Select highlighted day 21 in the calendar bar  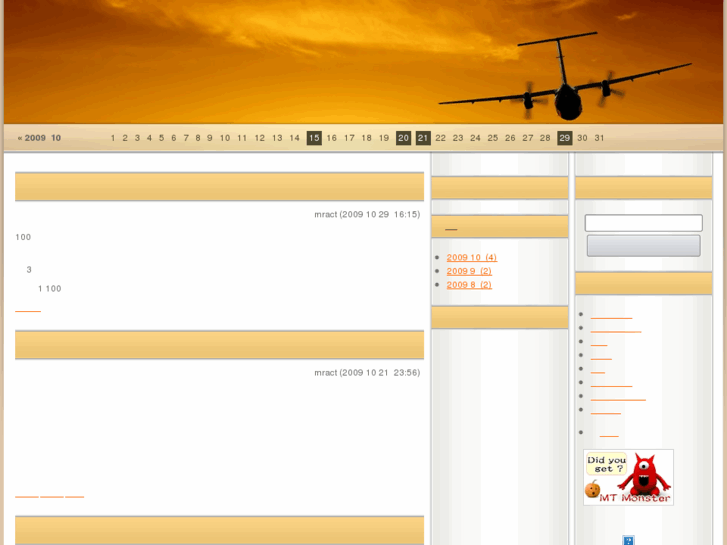coord(423,138)
